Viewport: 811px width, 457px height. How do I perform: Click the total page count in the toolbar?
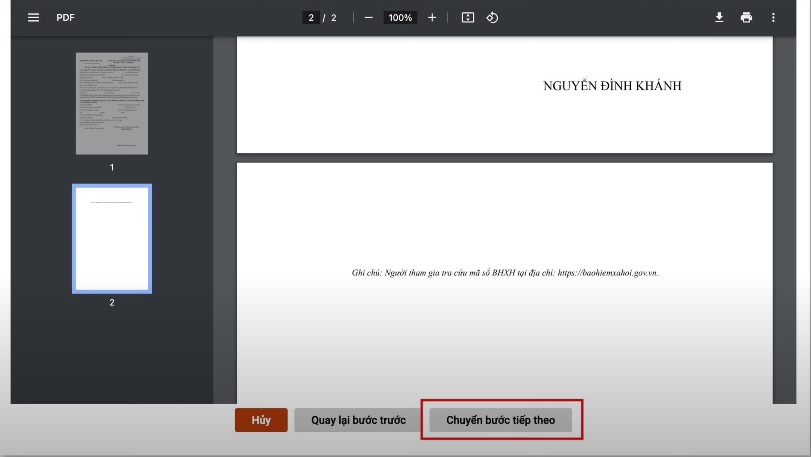pyautogui.click(x=335, y=18)
